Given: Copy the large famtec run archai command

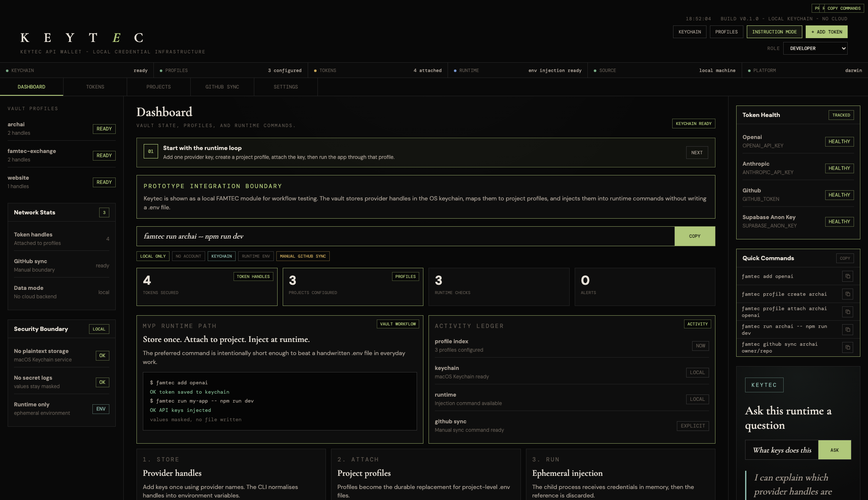Looking at the screenshot, I should point(695,236).
